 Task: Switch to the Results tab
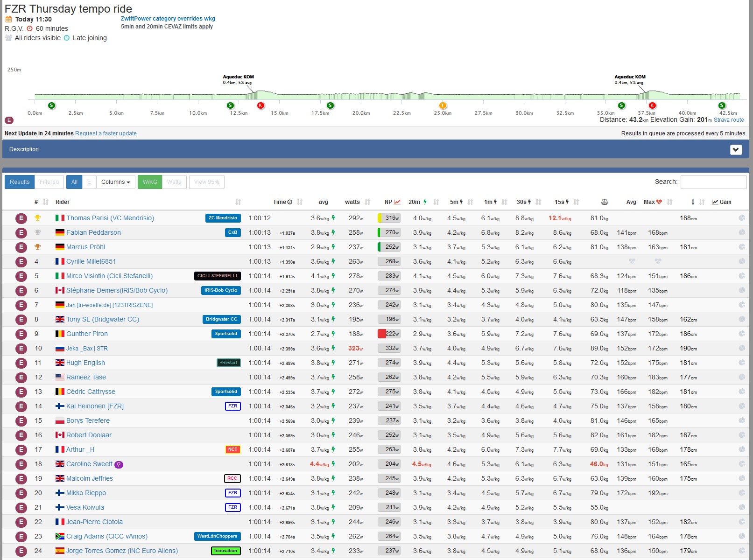pos(20,182)
